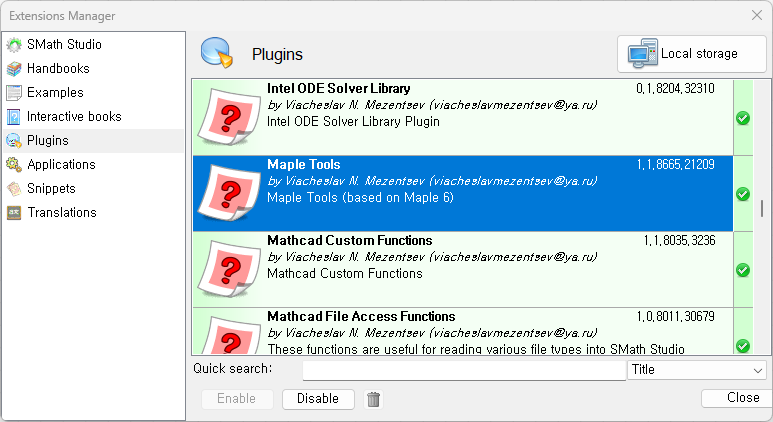
Task: Click the trash delete icon
Action: click(x=374, y=399)
